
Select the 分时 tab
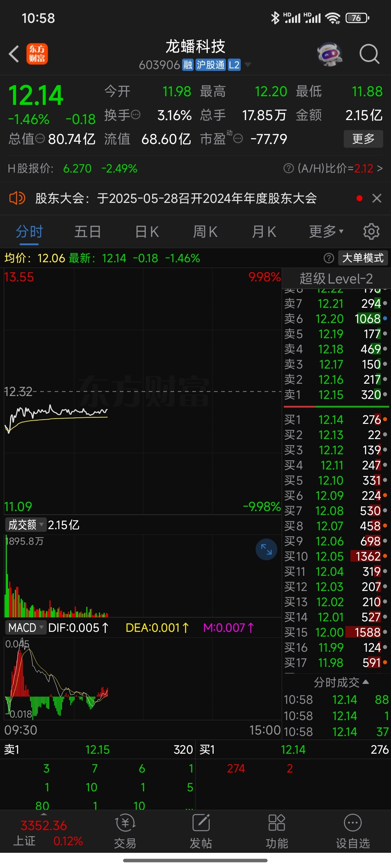point(29,231)
